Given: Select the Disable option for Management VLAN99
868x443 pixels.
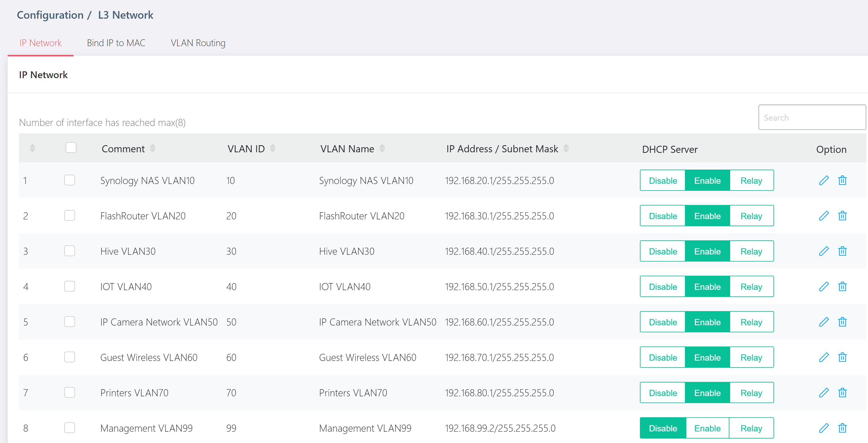Looking at the screenshot, I should tap(663, 428).
